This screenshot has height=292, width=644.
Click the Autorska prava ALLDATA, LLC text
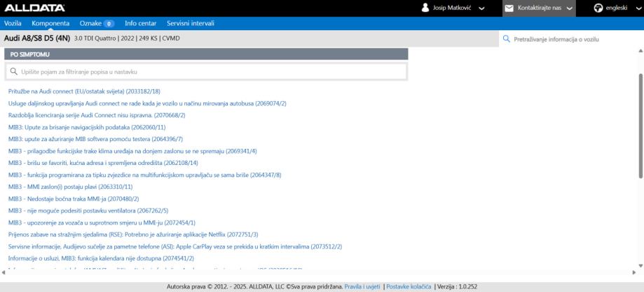[x=254, y=286]
